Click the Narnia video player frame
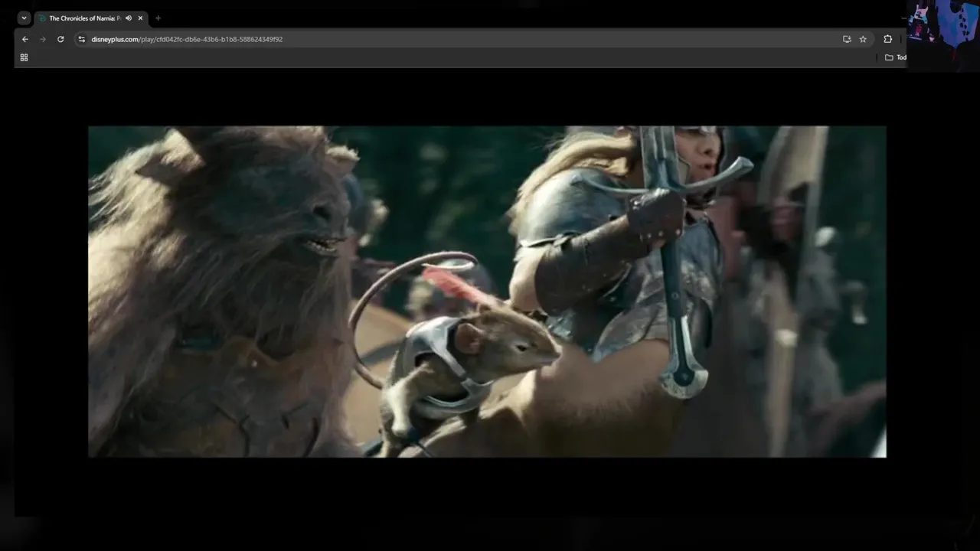 coord(487,292)
